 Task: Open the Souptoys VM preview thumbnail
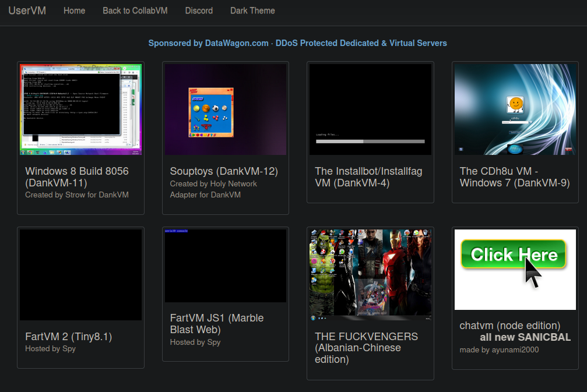click(225, 110)
